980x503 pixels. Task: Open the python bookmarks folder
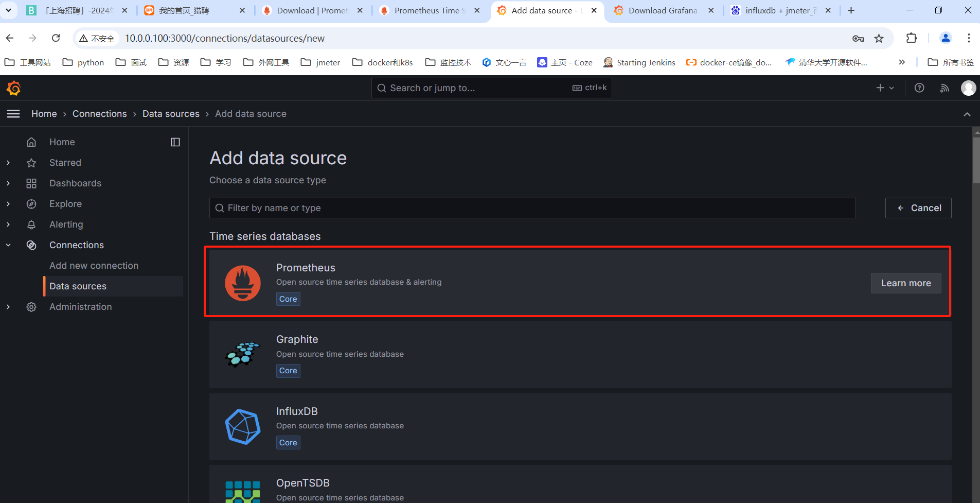coord(83,62)
